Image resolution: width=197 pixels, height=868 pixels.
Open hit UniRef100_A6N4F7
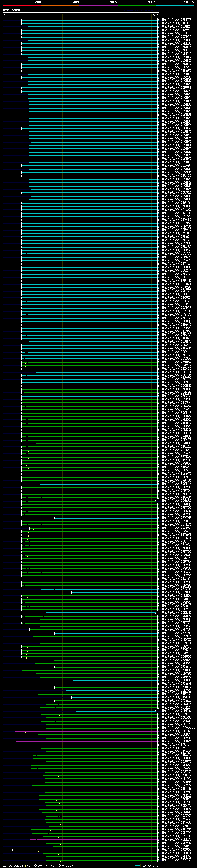(177, 71)
